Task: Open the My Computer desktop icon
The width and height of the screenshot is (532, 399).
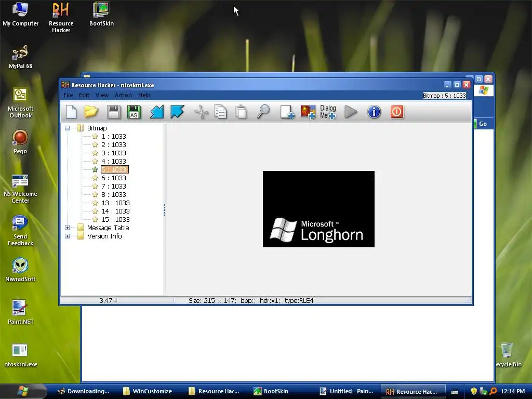Action: tap(20, 14)
